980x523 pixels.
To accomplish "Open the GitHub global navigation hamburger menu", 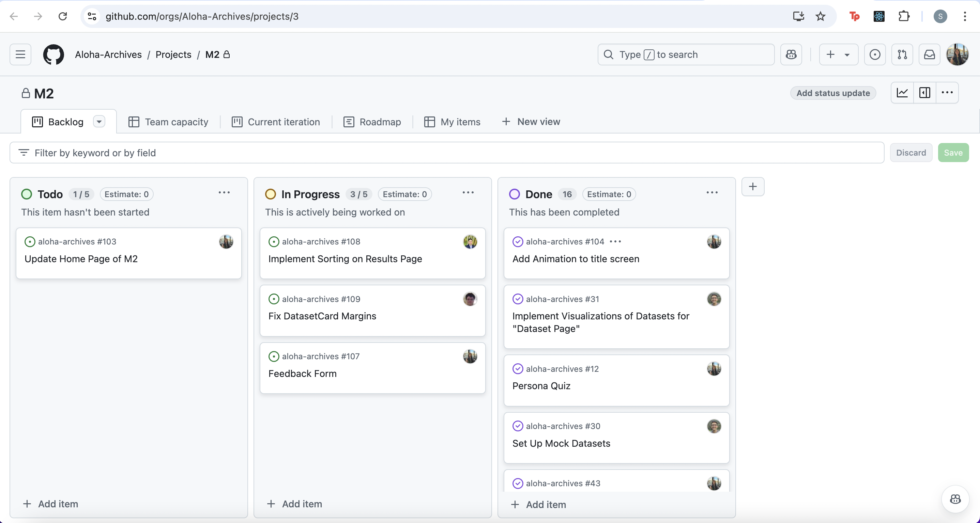I will 20,54.
